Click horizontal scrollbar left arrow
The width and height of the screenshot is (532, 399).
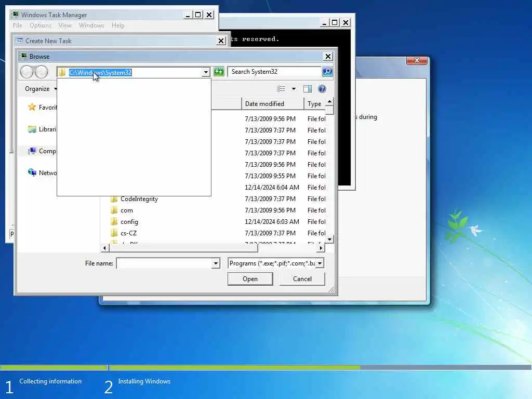104,248
